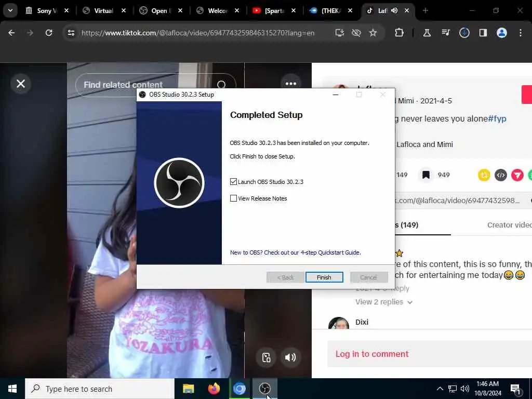Image resolution: width=532 pixels, height=399 pixels.
Task: Open the notification center icon
Action: (x=515, y=389)
